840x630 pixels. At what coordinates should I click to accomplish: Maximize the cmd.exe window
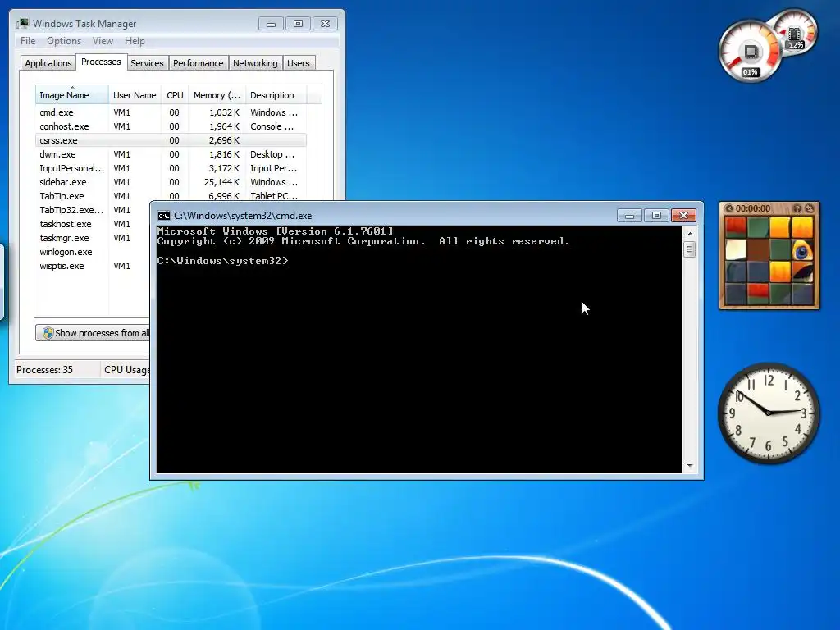[x=656, y=216]
